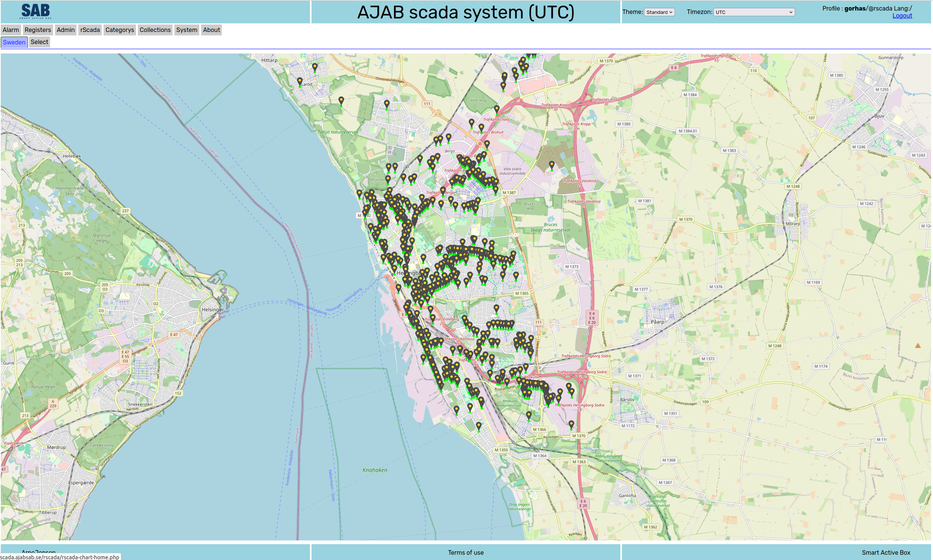Open the Collections menu
Viewport: 933px width, 560px height.
point(155,30)
